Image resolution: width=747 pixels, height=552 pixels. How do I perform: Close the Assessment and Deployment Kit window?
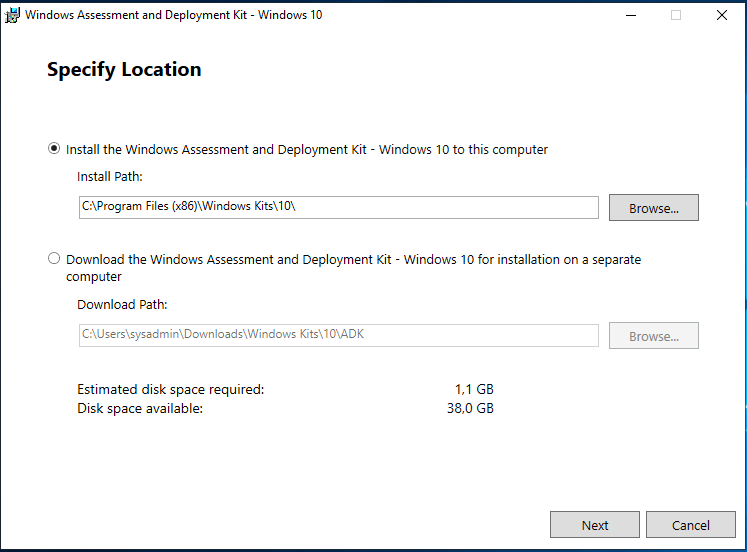click(722, 15)
